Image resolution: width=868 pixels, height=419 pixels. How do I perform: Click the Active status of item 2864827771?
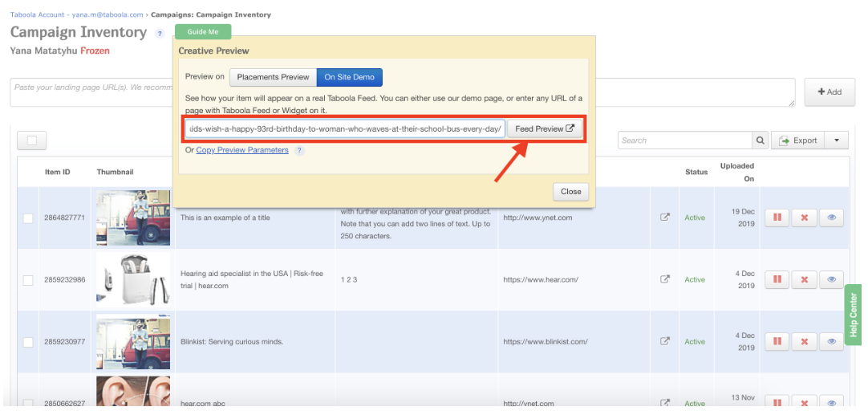[x=695, y=218]
